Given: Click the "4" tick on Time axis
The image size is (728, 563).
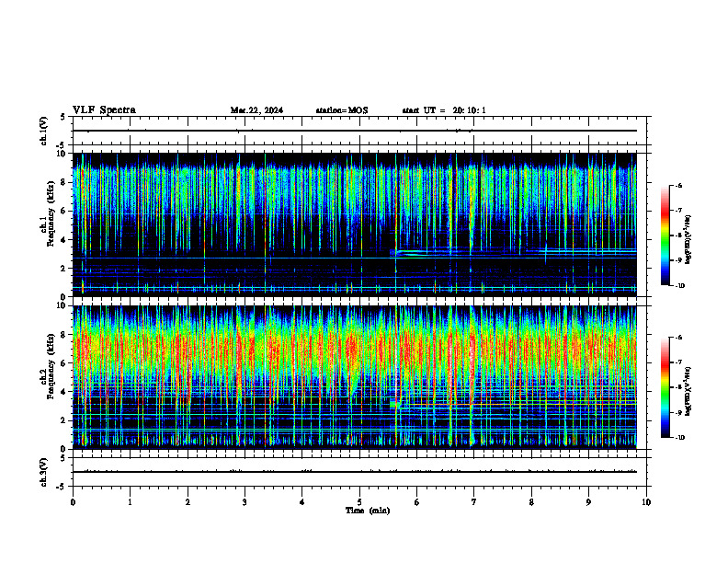Looking at the screenshot, I should point(301,502).
